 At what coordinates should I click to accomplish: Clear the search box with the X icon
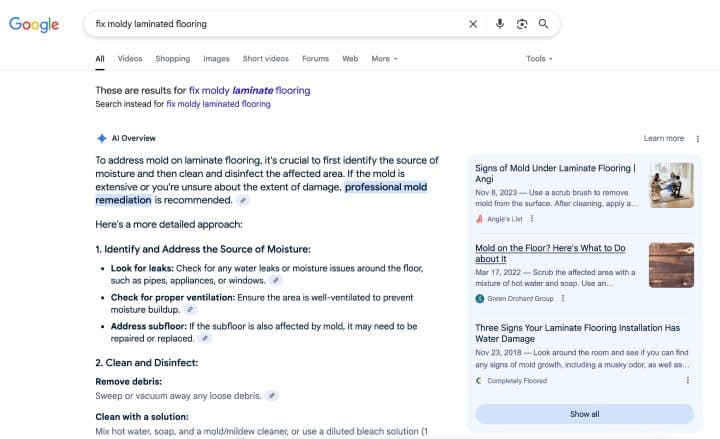coord(473,24)
